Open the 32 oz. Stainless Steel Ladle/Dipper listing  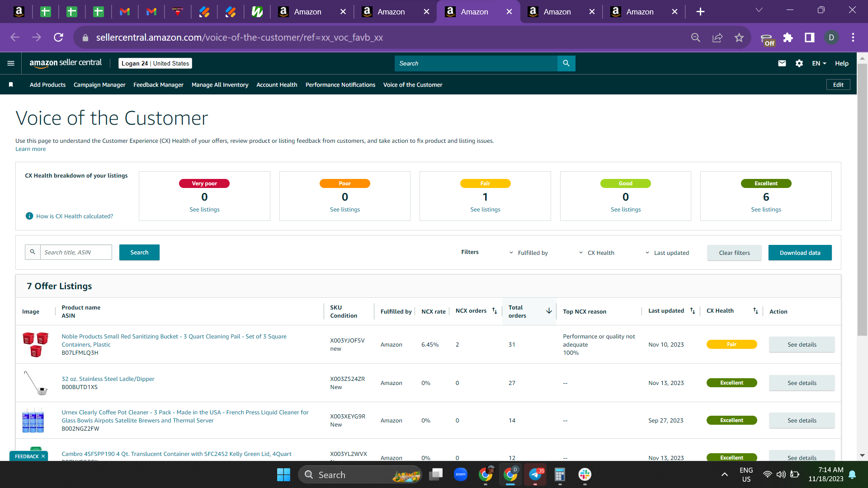click(108, 379)
